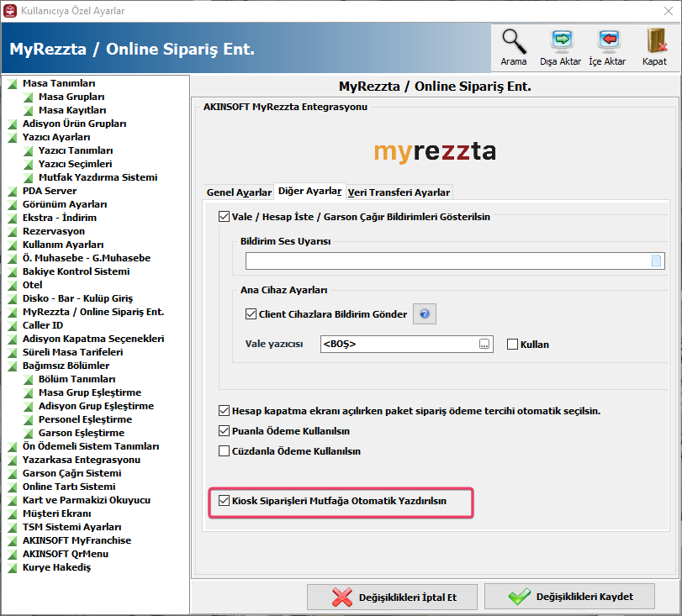Open the Veri Transferi Ayarlar tab

tap(399, 192)
